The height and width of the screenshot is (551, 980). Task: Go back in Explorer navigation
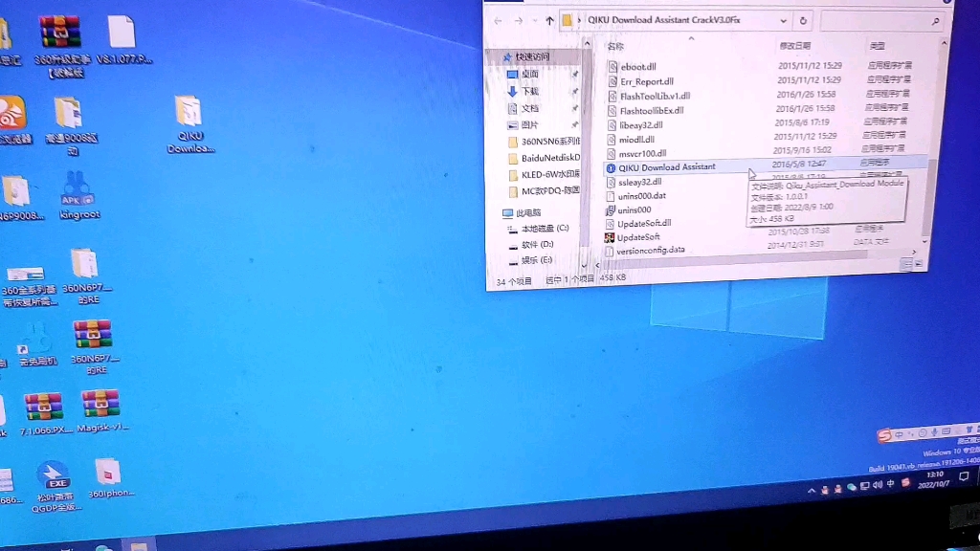pyautogui.click(x=498, y=21)
